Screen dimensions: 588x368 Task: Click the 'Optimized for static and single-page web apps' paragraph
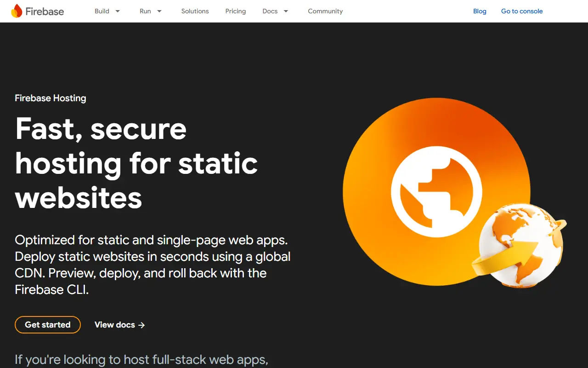(x=153, y=264)
